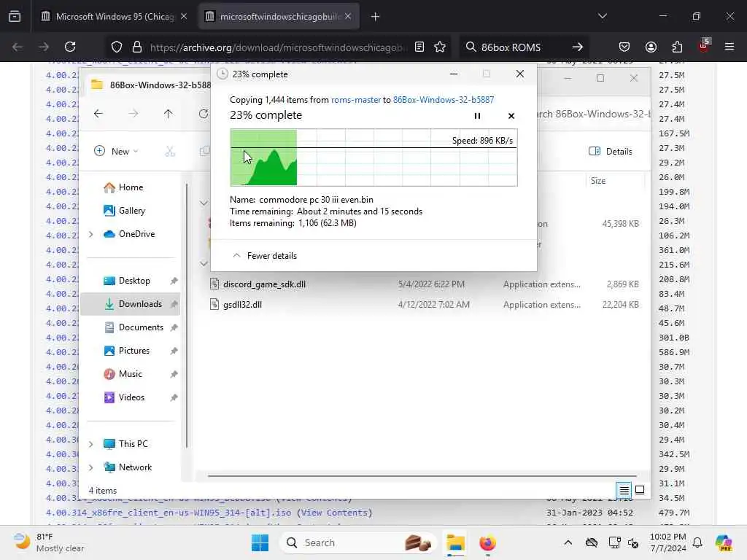This screenshot has width=747, height=560.
Task: Open Save to Pocket icon
Action: point(624,47)
